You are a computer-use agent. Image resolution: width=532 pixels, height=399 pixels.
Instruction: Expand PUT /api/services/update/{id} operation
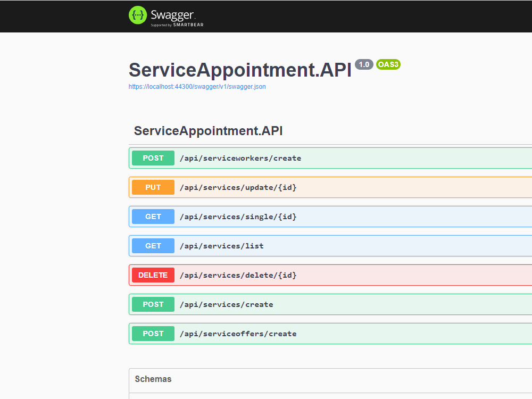(x=330, y=187)
